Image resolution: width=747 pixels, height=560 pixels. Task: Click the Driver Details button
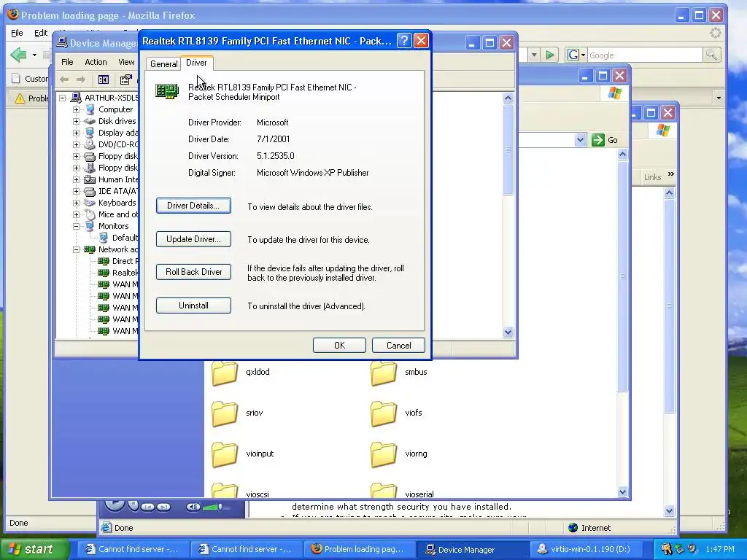pyautogui.click(x=193, y=206)
